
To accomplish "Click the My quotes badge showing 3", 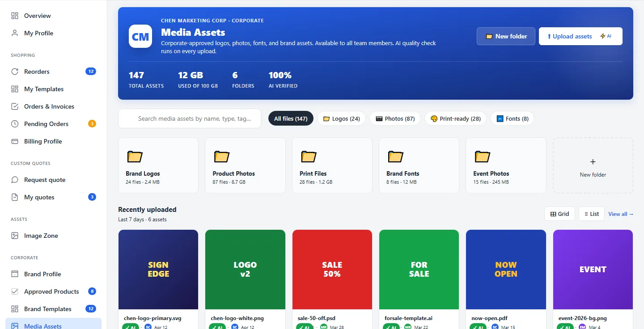I will (92, 197).
